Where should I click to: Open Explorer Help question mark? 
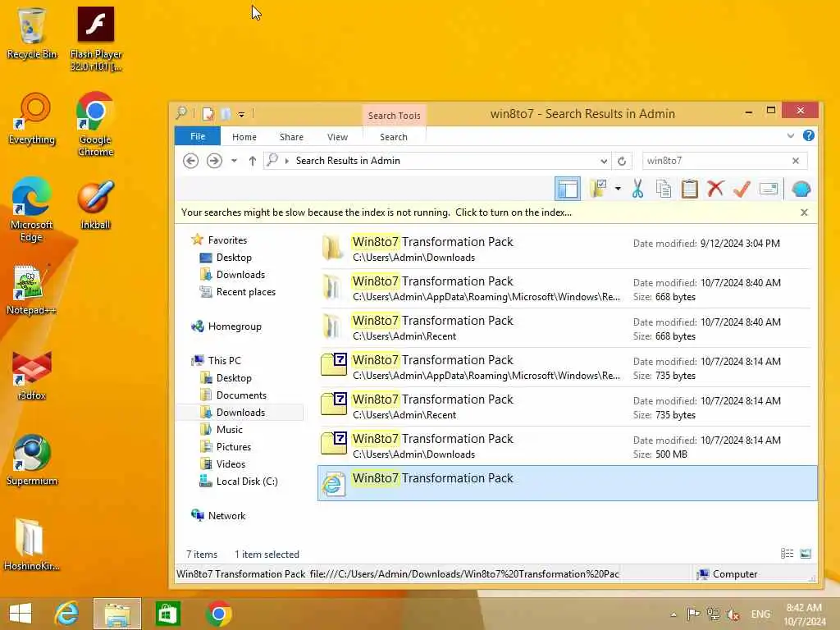808,135
